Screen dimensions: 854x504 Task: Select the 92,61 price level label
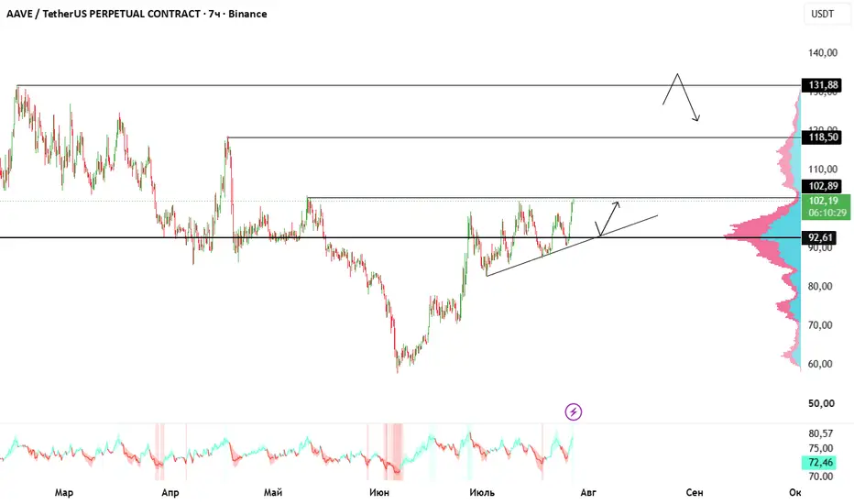[x=820, y=237]
